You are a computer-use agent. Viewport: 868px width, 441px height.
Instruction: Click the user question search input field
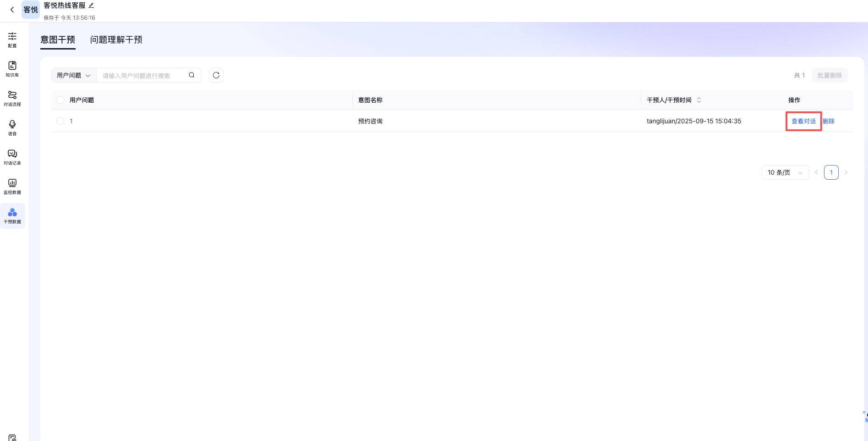(x=142, y=76)
